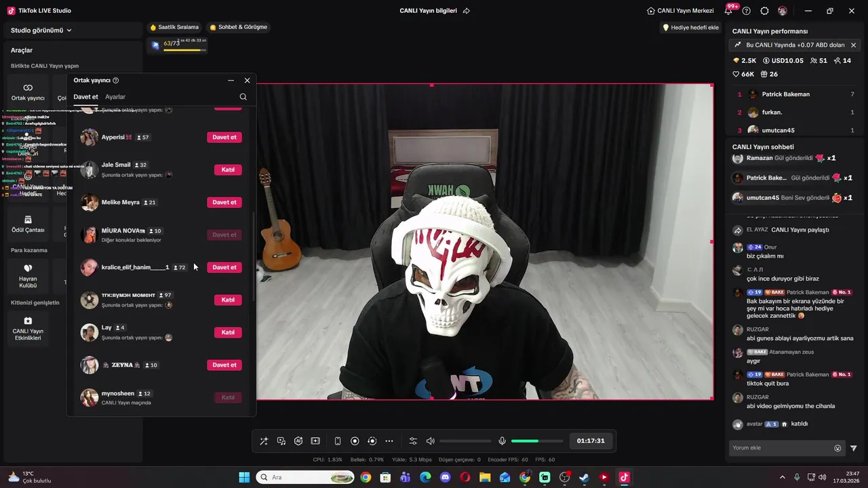Expand the Studio görünümü dropdown
This screenshot has height=488, width=868.
point(41,30)
